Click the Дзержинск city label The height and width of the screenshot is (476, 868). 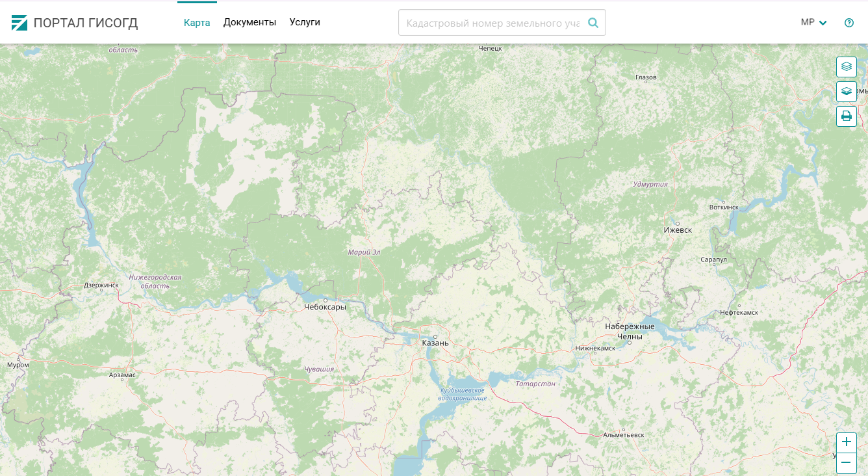pyautogui.click(x=101, y=285)
